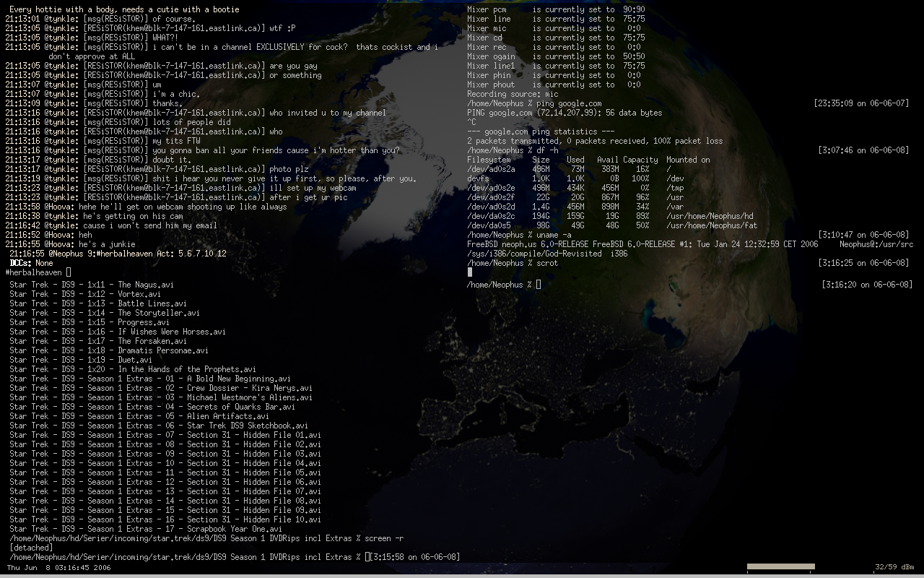Click timestamp 23:35:09 on 06-06-07
The image size is (924, 578).
(x=861, y=103)
